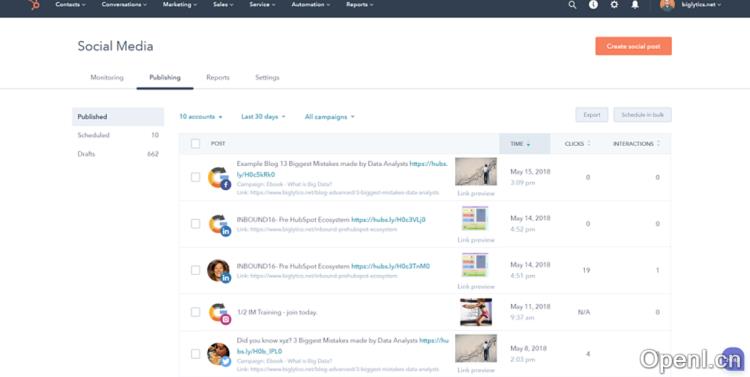Image resolution: width=750 pixels, height=377 pixels.
Task: Open the Sales navigation menu
Action: 223,5
